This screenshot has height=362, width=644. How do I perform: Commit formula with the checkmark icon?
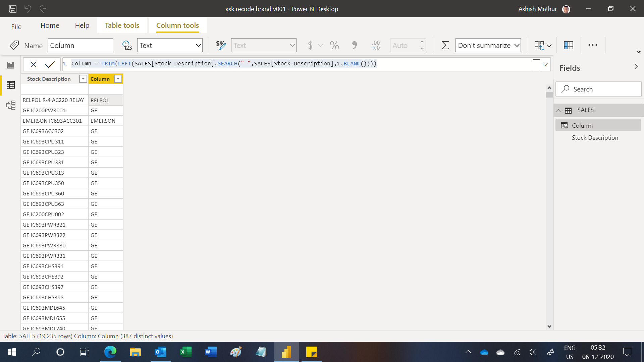coord(50,64)
